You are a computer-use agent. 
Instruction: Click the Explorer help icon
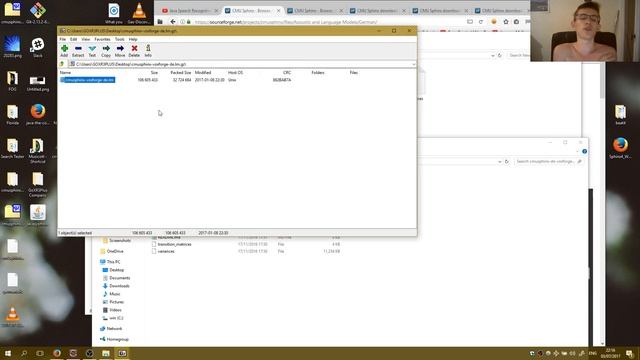click(x=584, y=151)
